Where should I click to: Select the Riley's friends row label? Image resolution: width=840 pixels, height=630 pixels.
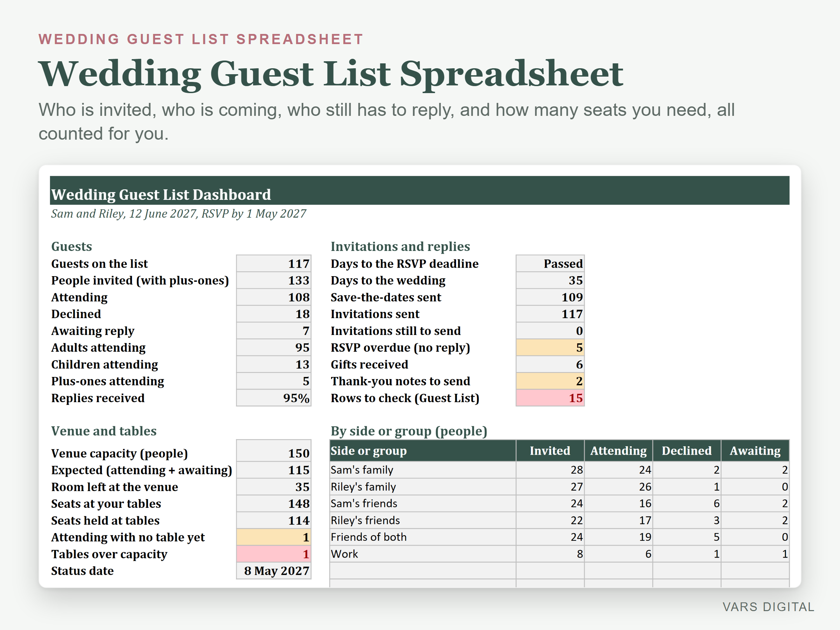(x=365, y=520)
